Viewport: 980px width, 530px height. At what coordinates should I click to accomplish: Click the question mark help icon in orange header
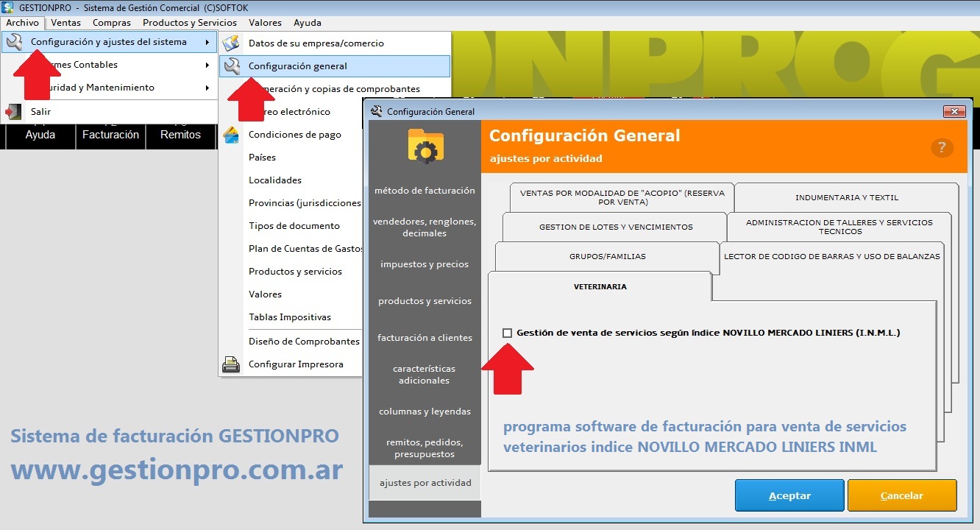pyautogui.click(x=942, y=147)
